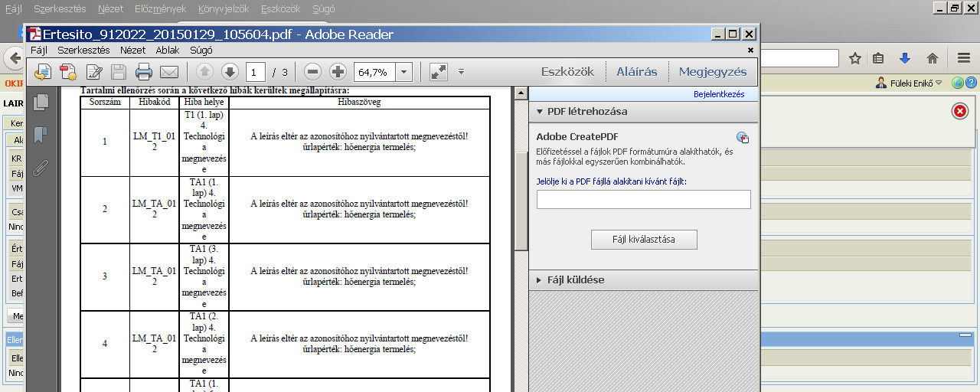Viewport: 980px width, 392px height.
Task: Open Adobe Reader's Súgó menu
Action: click(201, 50)
